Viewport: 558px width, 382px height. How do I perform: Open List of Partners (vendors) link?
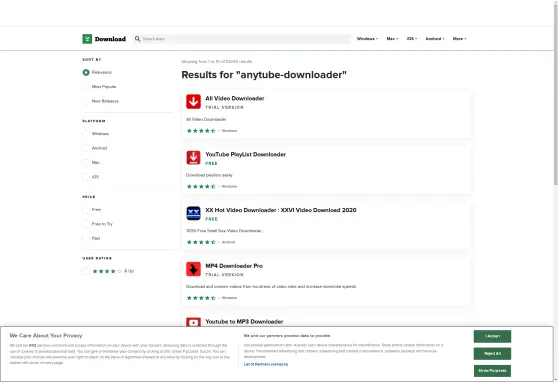pos(266,364)
